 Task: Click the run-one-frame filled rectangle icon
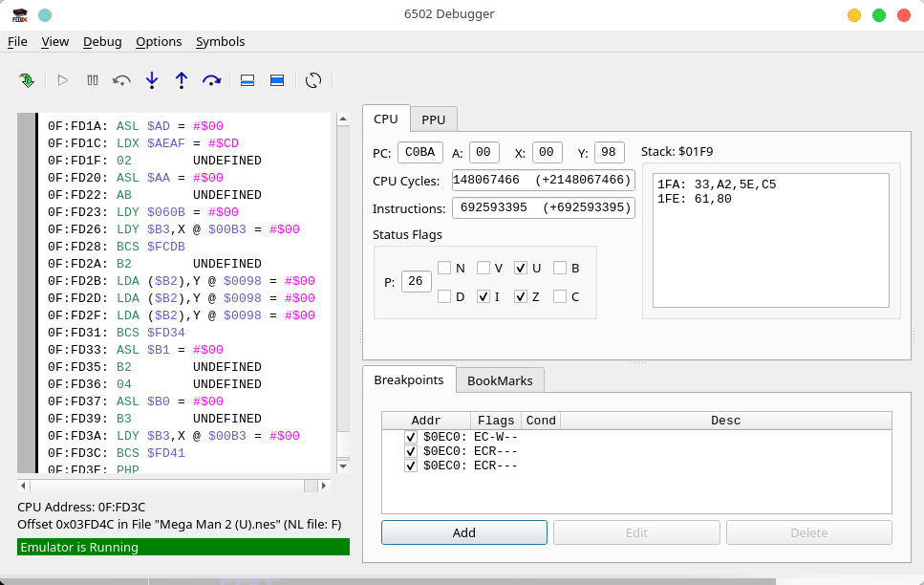tap(277, 80)
